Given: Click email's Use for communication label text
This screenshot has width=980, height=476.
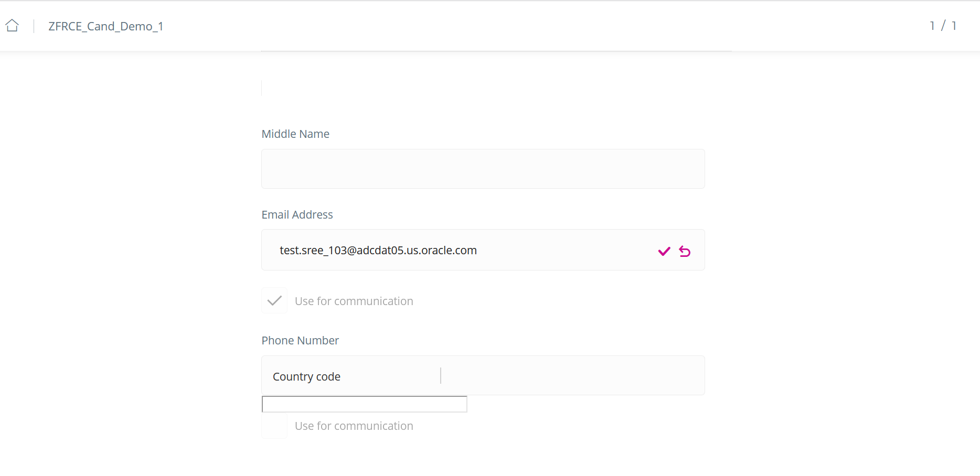Looking at the screenshot, I should (354, 301).
